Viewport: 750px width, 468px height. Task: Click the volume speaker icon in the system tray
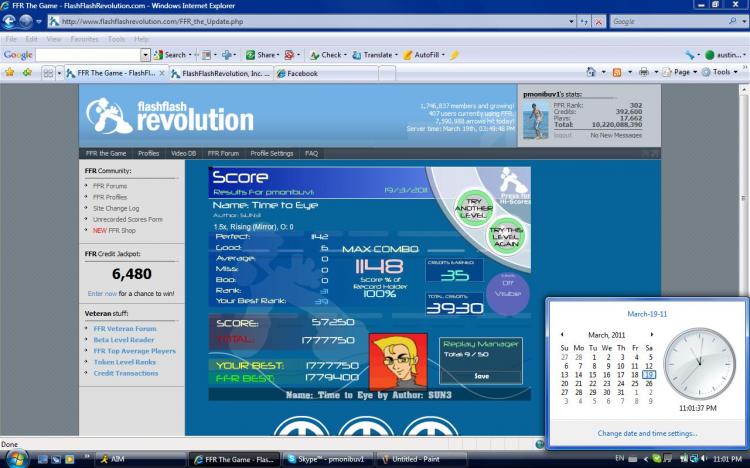click(x=703, y=459)
